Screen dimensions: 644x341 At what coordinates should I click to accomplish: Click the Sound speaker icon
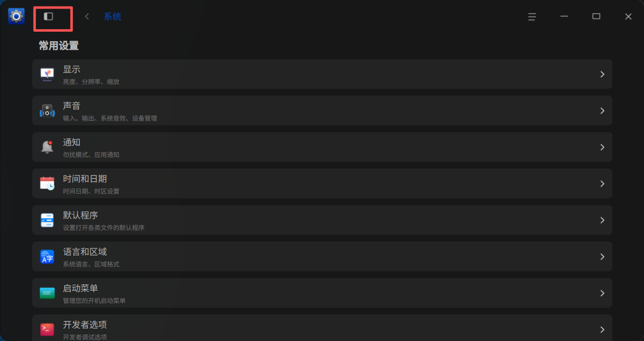pyautogui.click(x=47, y=111)
